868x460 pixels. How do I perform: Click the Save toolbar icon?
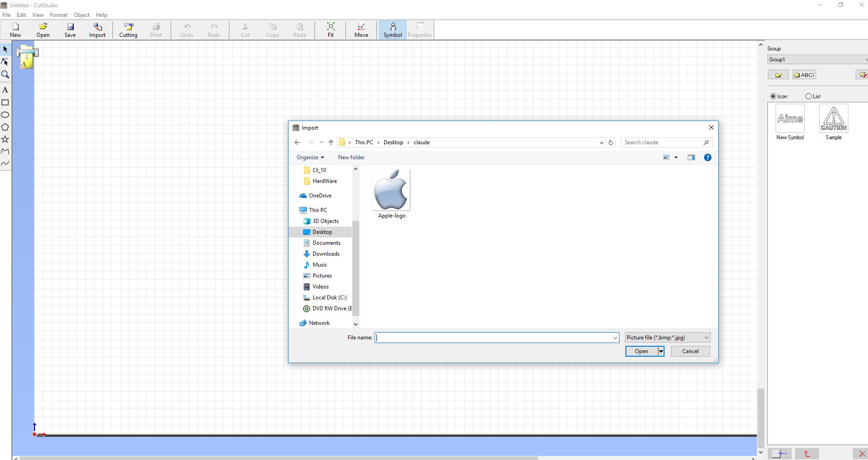pyautogui.click(x=70, y=30)
